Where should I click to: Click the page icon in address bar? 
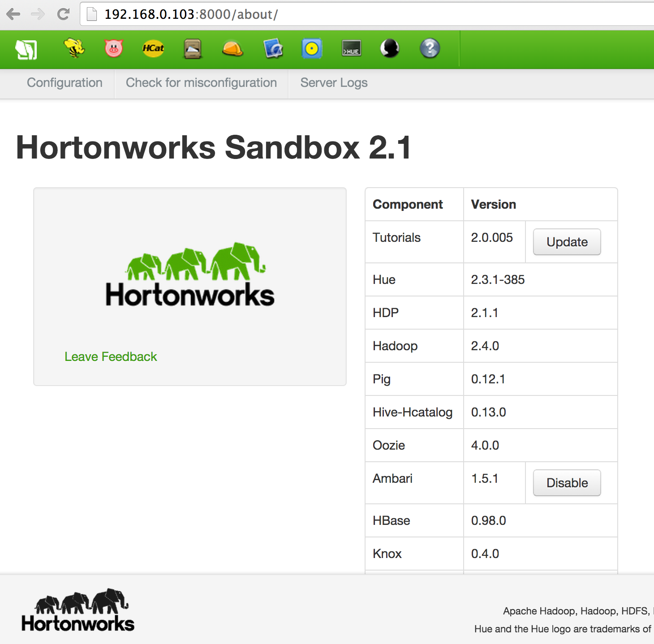[x=92, y=14]
